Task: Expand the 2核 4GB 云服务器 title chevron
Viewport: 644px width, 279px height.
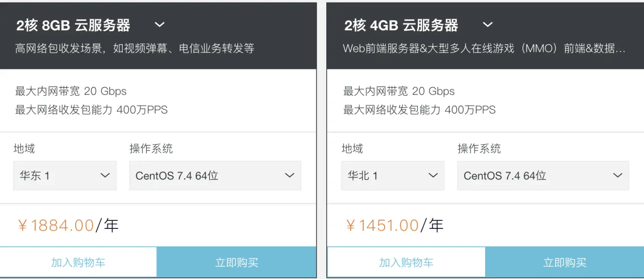Action: [x=487, y=25]
